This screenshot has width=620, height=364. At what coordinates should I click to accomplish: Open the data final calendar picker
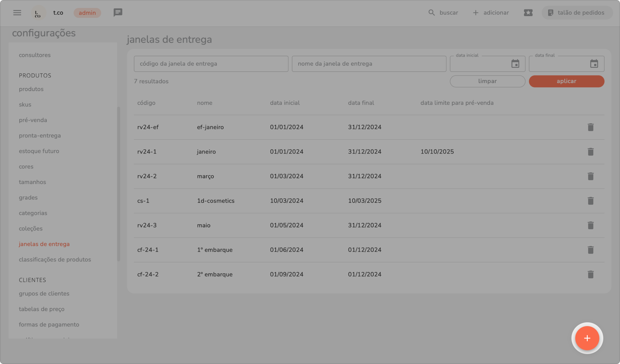tap(594, 64)
